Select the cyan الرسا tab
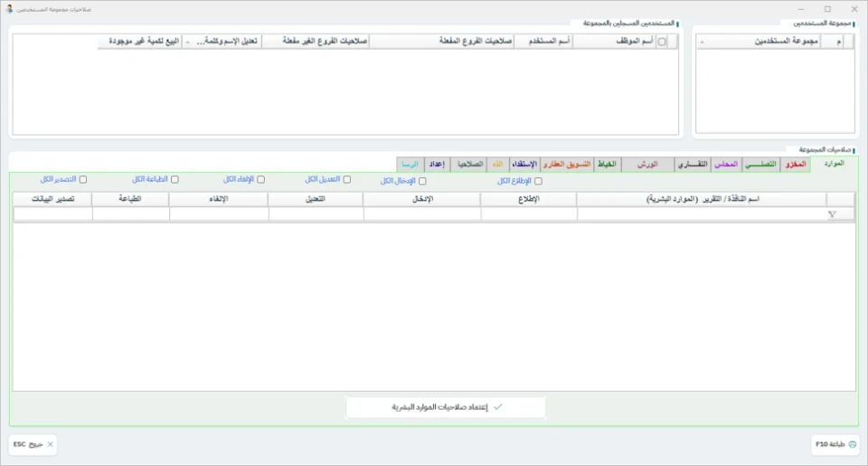This screenshot has width=868, height=466. click(x=410, y=165)
